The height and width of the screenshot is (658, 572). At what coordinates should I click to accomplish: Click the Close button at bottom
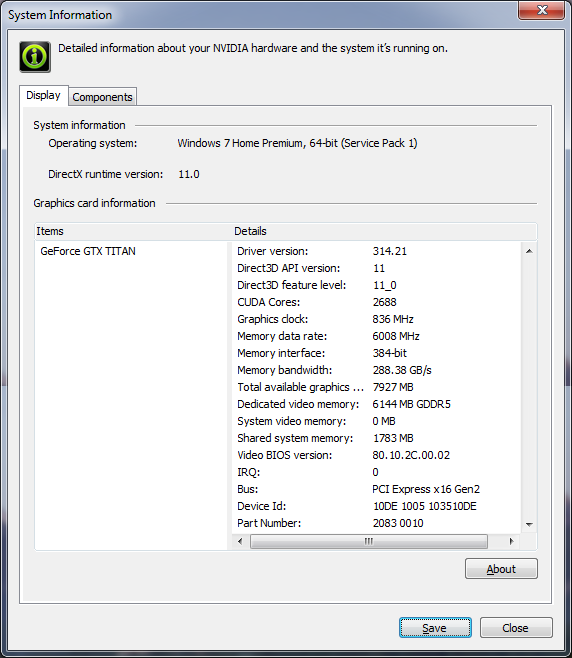pyautogui.click(x=516, y=628)
